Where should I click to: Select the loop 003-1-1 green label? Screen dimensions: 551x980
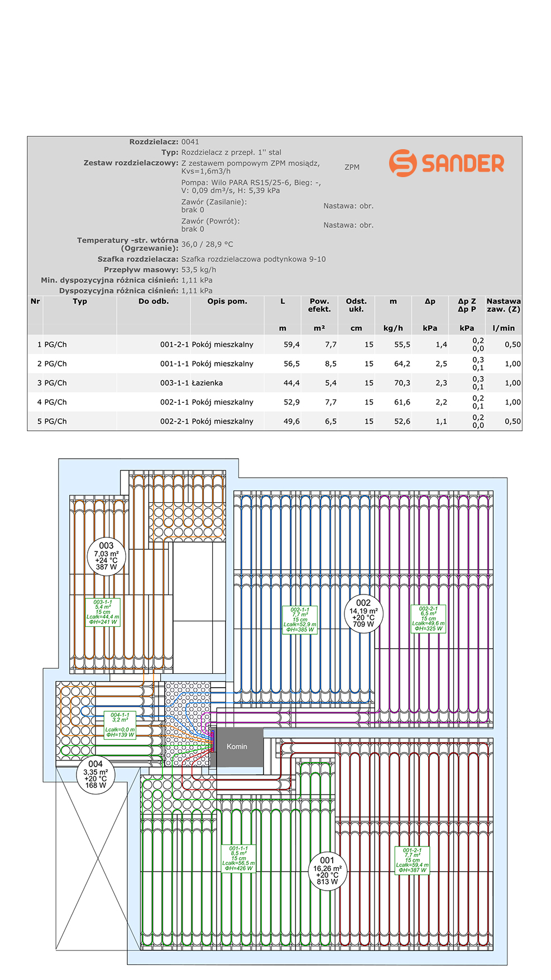tap(103, 612)
